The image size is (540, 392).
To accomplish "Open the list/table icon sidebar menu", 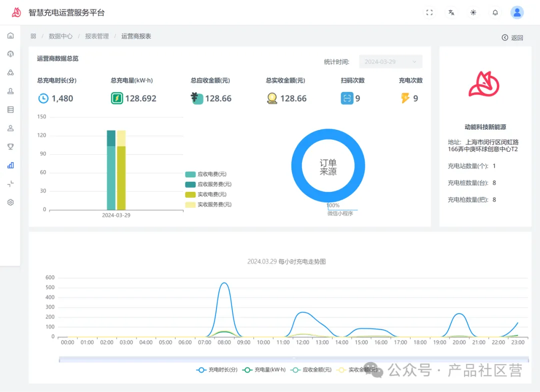I will (x=10, y=109).
